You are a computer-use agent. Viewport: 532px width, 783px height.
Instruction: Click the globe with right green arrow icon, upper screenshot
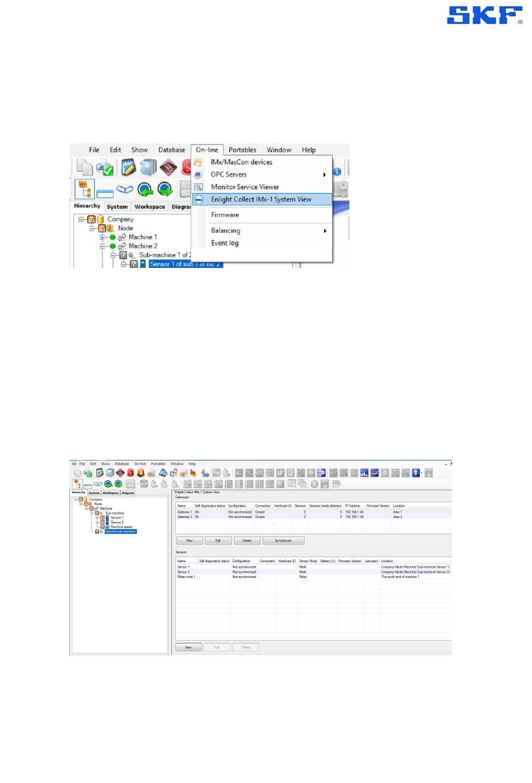coord(165,189)
